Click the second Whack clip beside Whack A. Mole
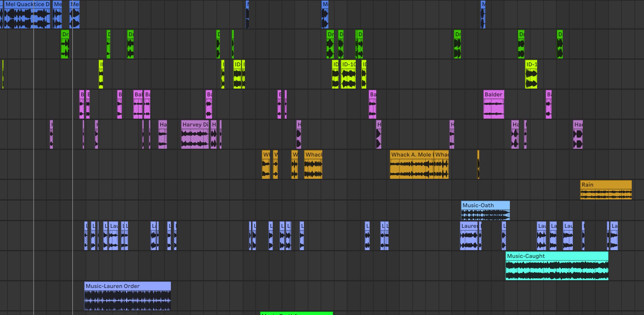The height and width of the screenshot is (315, 644). 441,165
